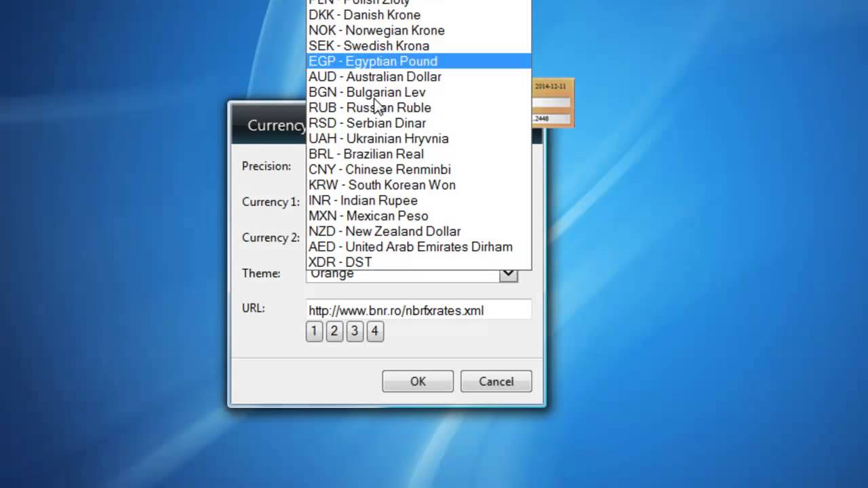Click URL preset button 3

(355, 331)
